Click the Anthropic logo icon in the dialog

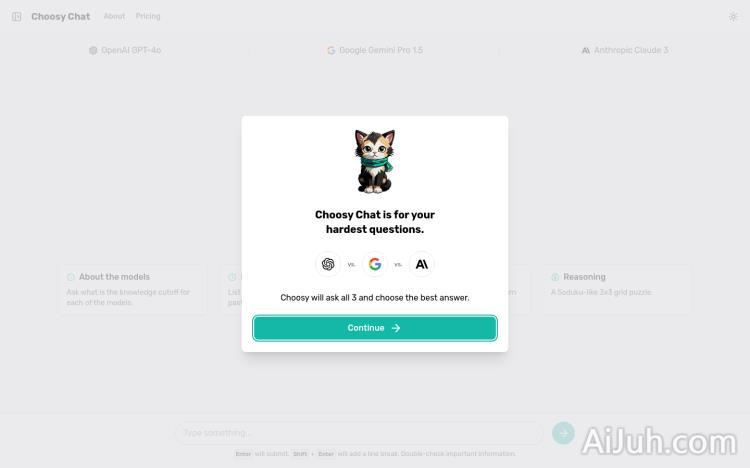422,264
